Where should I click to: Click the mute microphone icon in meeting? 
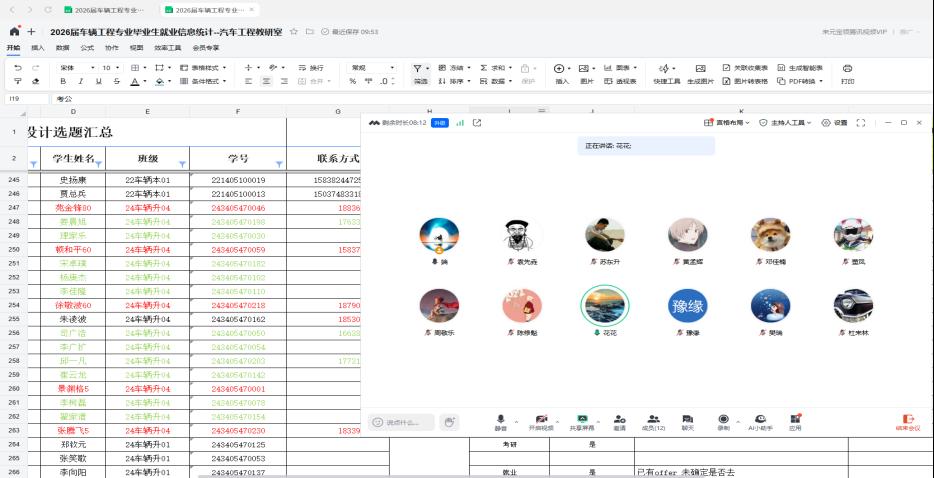pos(501,420)
